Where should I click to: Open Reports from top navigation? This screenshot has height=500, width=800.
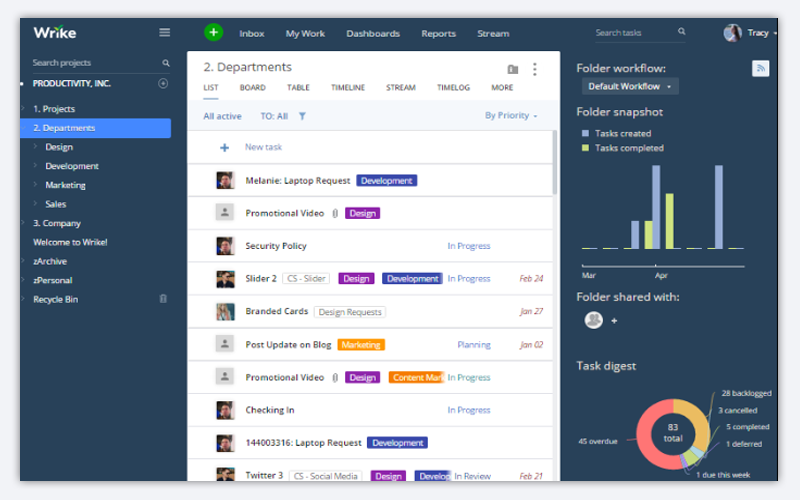point(438,34)
